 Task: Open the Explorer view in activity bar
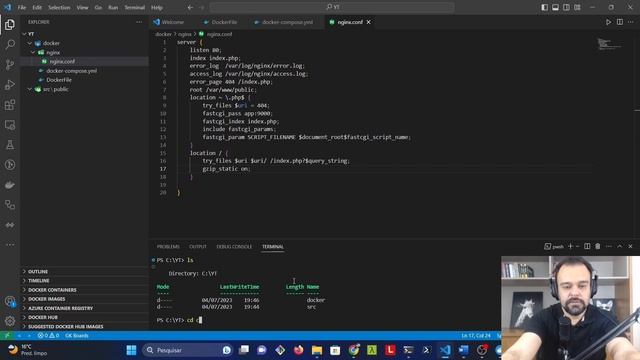[x=10, y=25]
